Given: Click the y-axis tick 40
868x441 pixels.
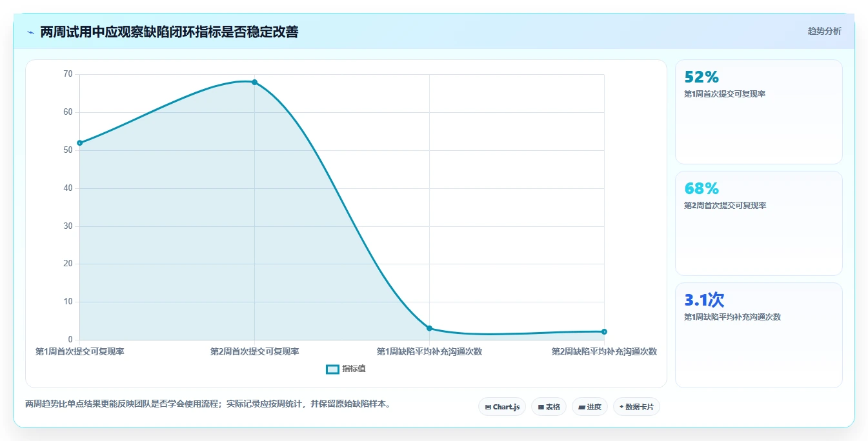Looking at the screenshot, I should click(x=68, y=188).
